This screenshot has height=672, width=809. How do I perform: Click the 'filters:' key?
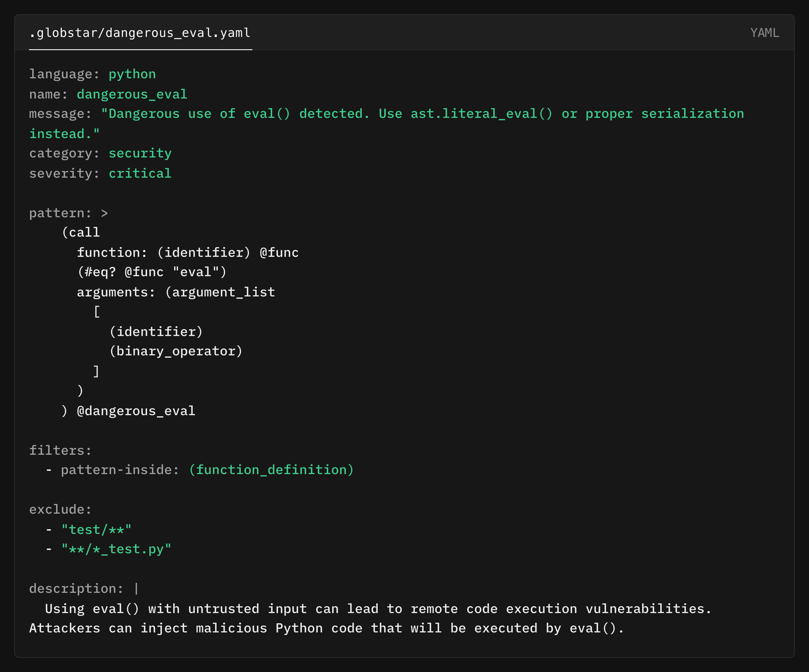[x=60, y=450]
